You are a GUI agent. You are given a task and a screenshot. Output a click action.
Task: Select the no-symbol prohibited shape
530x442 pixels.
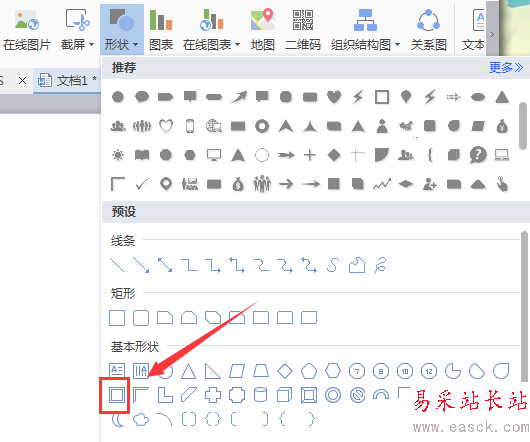(357, 395)
